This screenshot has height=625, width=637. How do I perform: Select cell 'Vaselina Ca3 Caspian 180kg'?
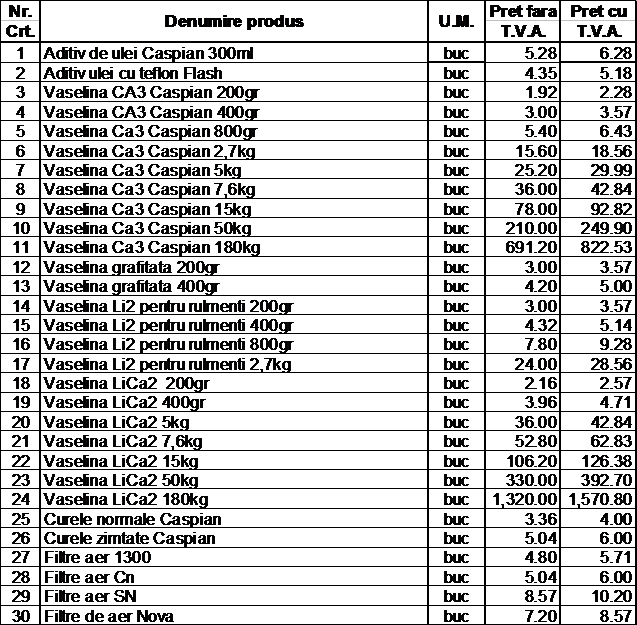[234, 247]
